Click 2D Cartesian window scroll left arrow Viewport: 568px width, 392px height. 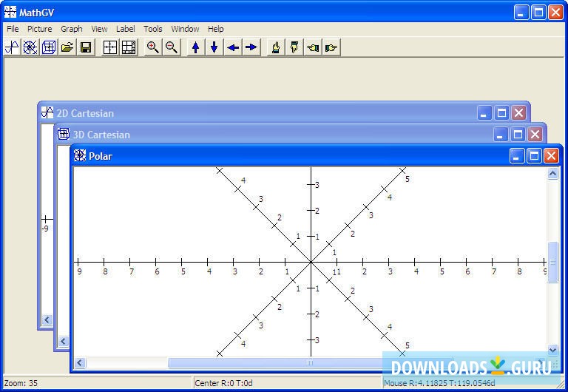(47, 320)
